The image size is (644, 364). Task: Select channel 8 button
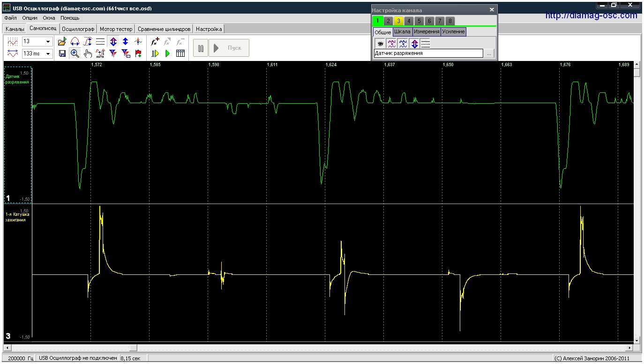pos(450,21)
